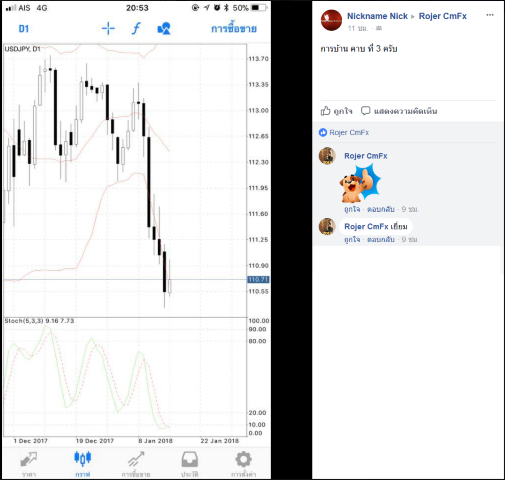505x480 pixels.
Task: Open the chart objects shapes icon
Action: tap(164, 29)
